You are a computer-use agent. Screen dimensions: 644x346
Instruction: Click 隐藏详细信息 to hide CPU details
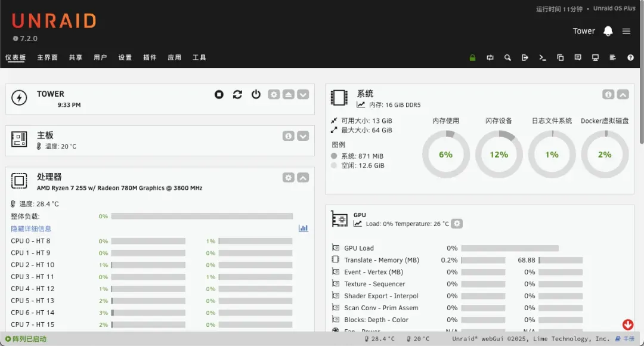tap(31, 228)
